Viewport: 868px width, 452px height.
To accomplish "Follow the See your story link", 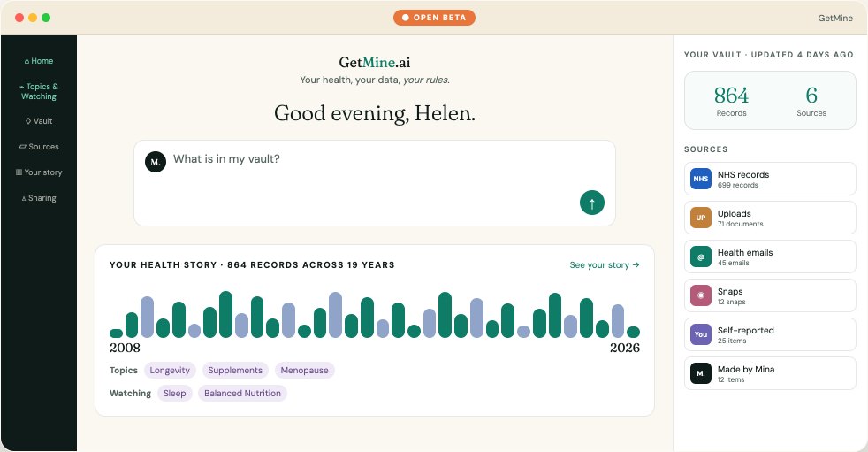I will pyautogui.click(x=605, y=264).
